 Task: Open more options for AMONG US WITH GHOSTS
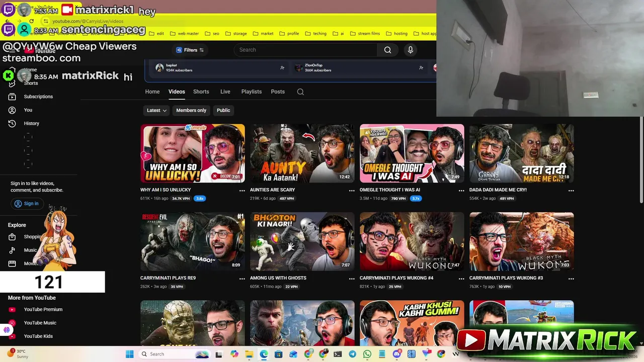[x=352, y=279]
